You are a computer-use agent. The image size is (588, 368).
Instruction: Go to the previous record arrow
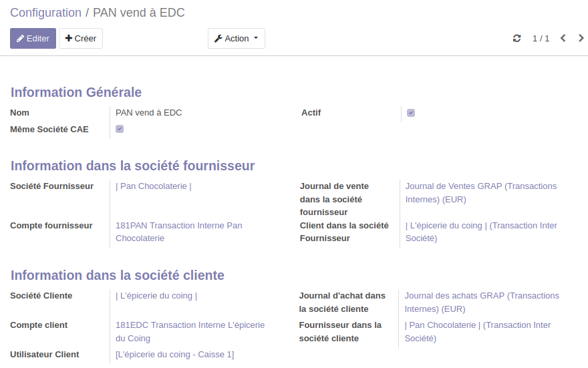pos(563,39)
